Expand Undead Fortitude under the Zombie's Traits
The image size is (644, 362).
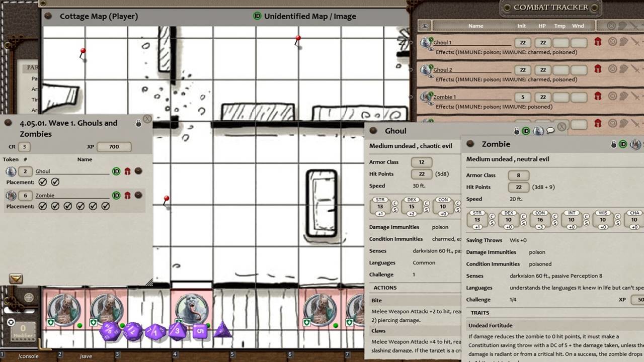[491, 325]
